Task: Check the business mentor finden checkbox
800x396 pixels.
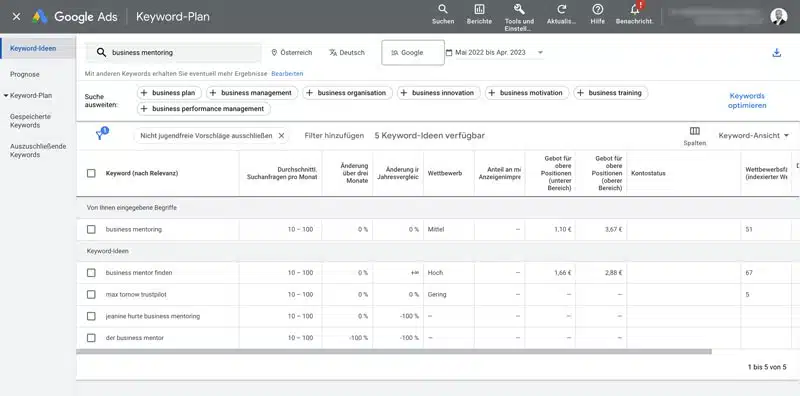Action: pos(91,273)
